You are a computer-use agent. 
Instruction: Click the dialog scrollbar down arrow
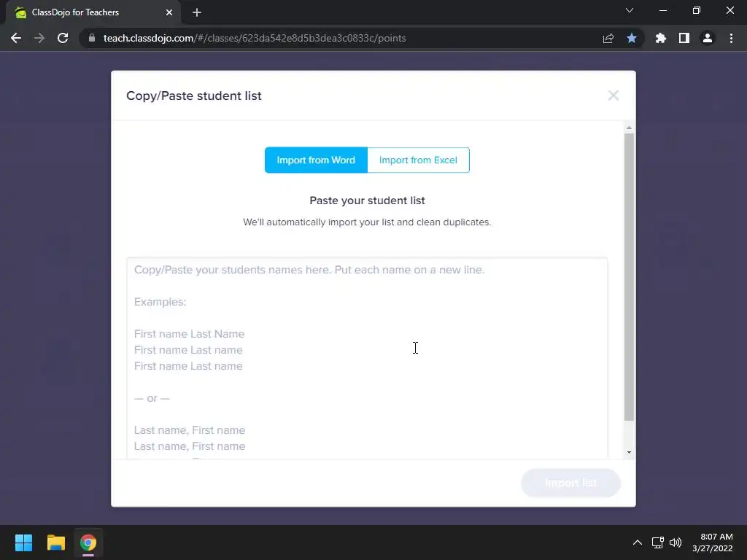click(x=629, y=452)
